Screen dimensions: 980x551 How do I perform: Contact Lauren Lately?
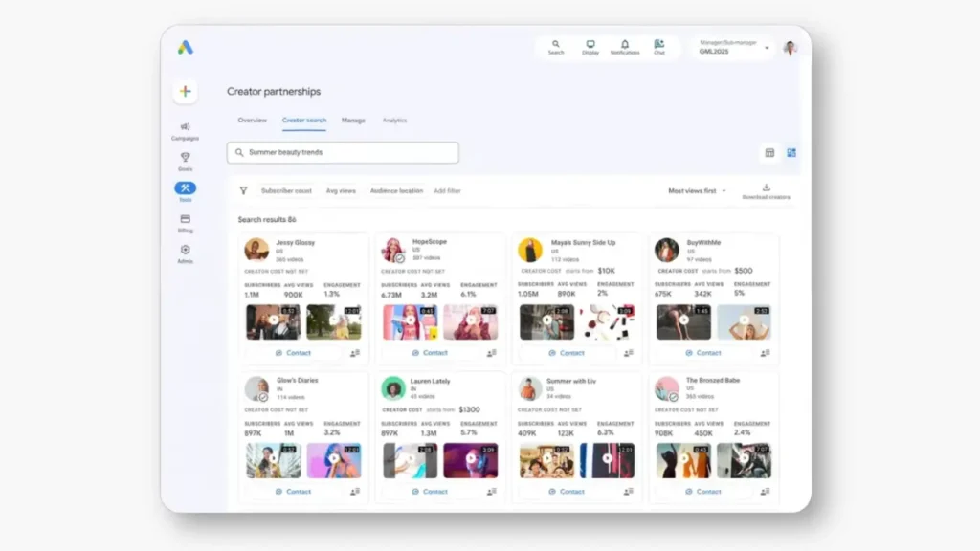[430, 492]
